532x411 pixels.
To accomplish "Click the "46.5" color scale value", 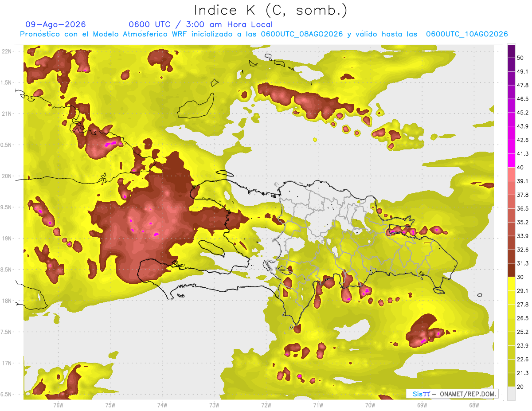I will (x=523, y=99).
